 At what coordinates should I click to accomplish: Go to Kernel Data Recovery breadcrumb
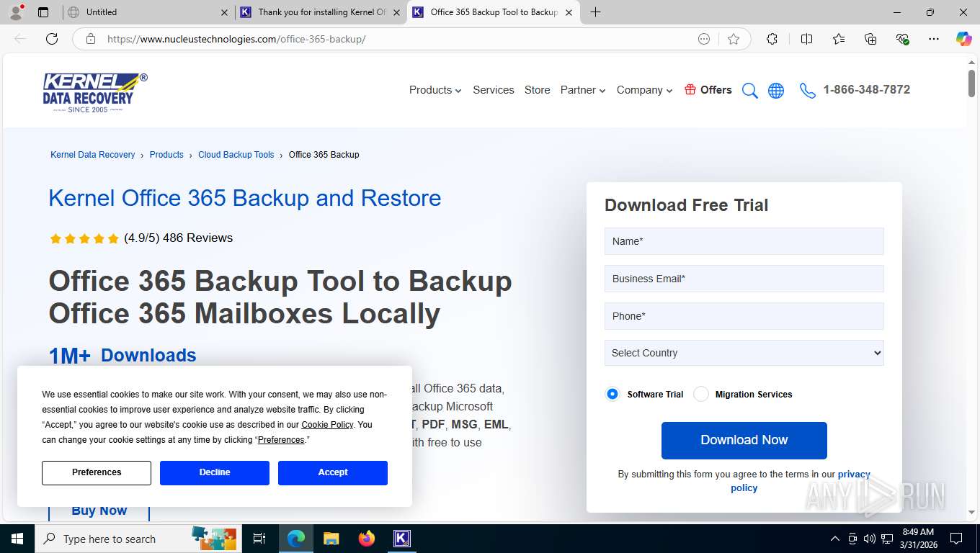tap(93, 155)
